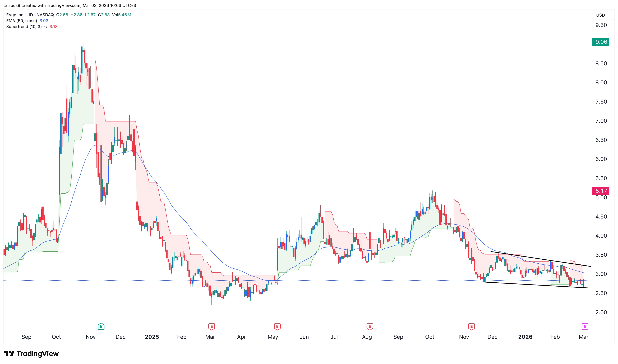Click the green earnings marker near Nov 2024
The width and height of the screenshot is (618, 364).
(101, 326)
